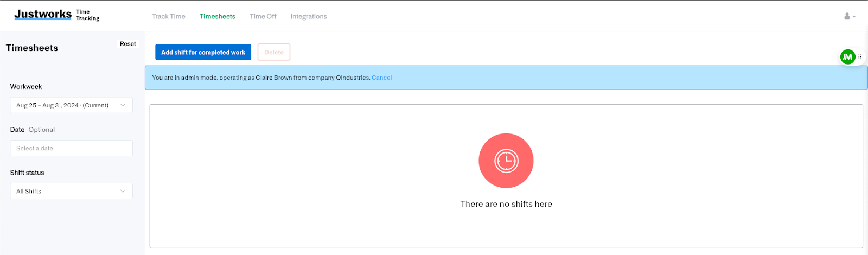Switch to the Track Time tab
Image resolution: width=868 pixels, height=255 pixels.
tap(168, 16)
